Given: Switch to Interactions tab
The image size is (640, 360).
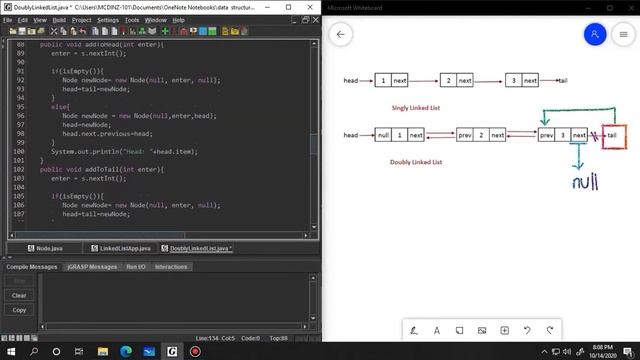Looking at the screenshot, I should (171, 267).
